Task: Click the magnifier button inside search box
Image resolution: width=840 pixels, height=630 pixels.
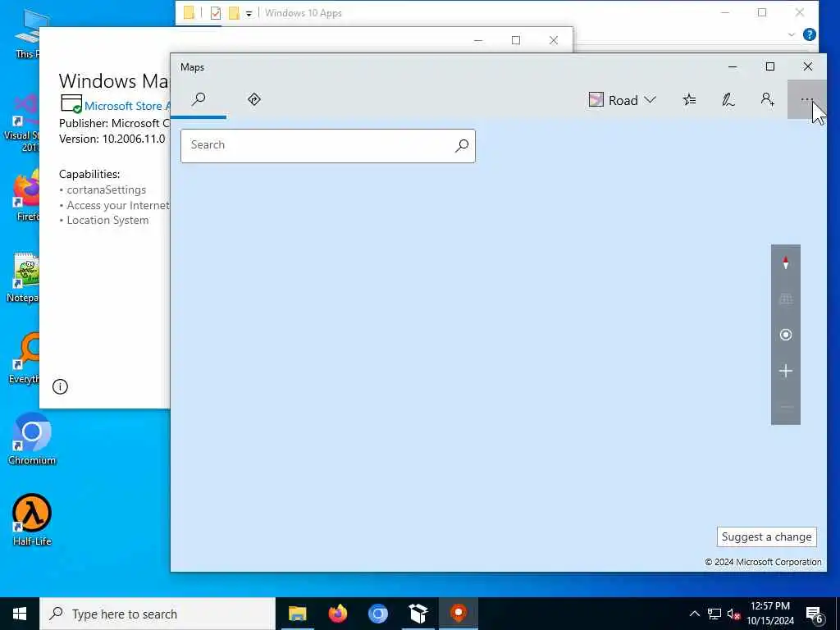Action: 462,146
